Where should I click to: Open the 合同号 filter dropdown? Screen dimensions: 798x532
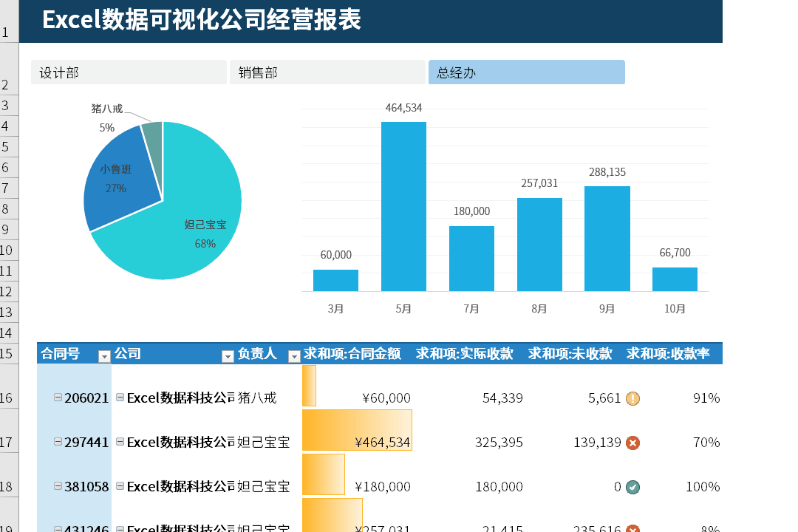[x=104, y=357]
